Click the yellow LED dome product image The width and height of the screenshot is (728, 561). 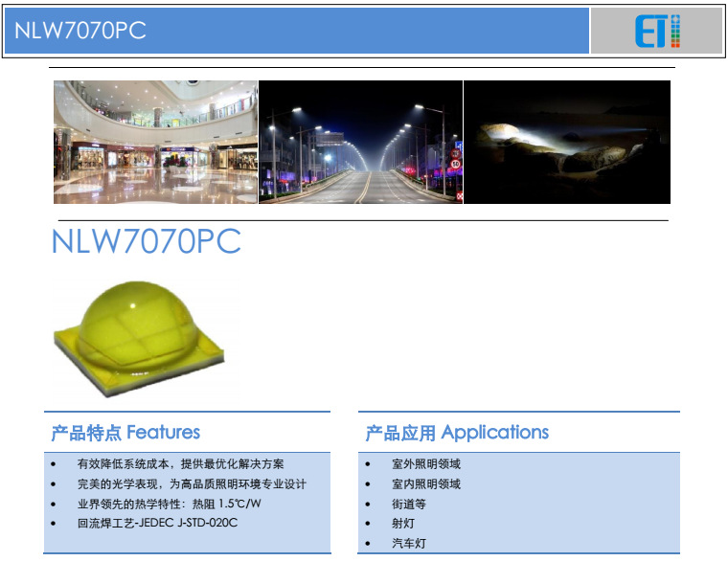139,339
